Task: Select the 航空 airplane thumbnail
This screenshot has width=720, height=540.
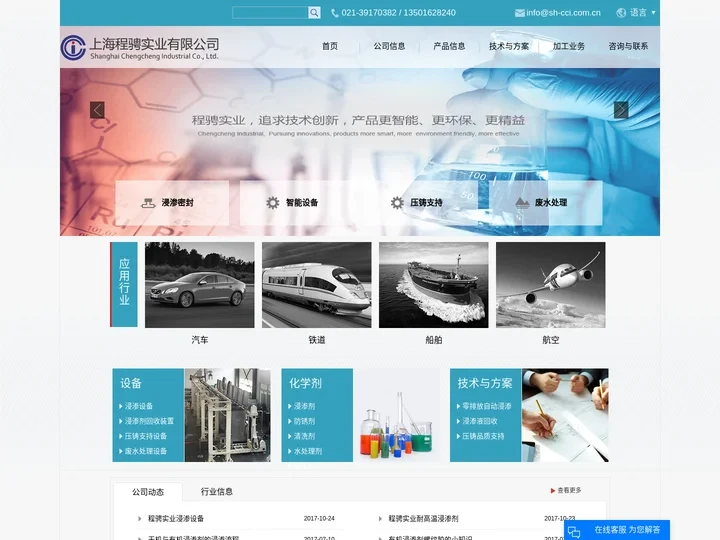Action: tap(550, 285)
